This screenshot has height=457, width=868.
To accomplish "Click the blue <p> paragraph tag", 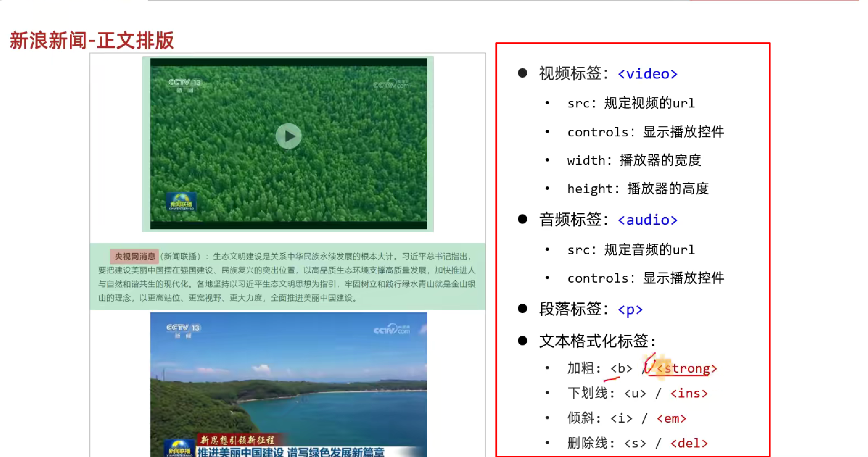I will coord(630,309).
